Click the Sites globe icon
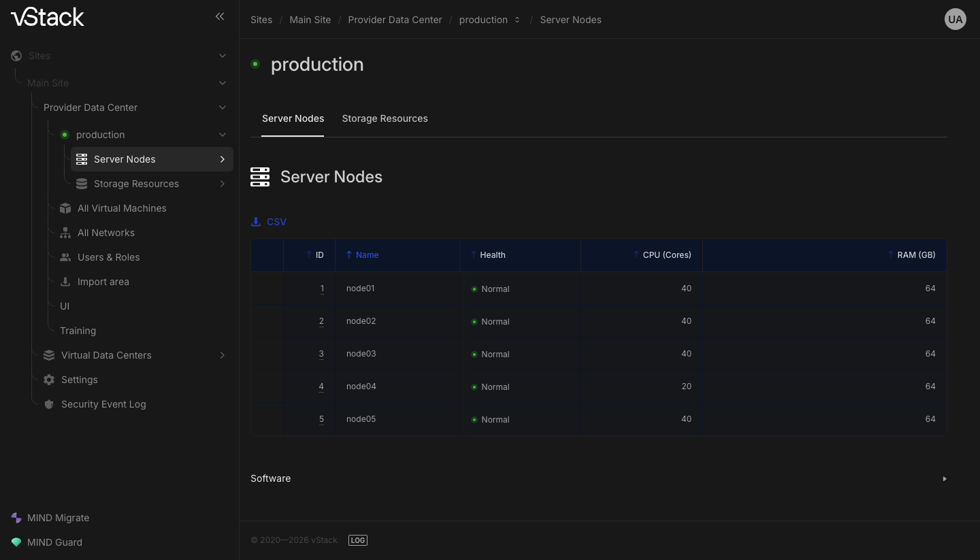 (16, 56)
